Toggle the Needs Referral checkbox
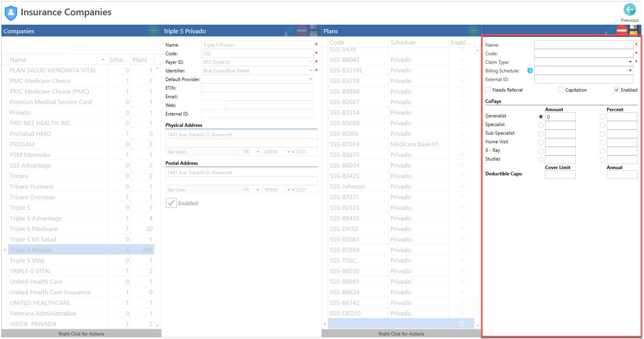Screen dimensions: 644x339 (x=488, y=90)
